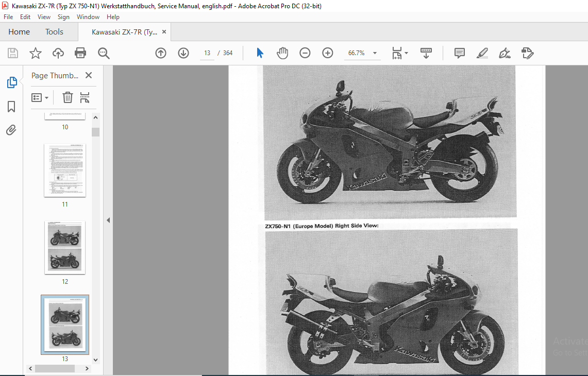The image size is (588, 376).
Task: Open the File menu
Action: [8, 17]
